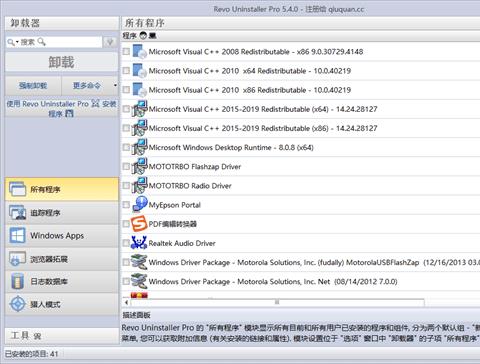Open the 所有程序 section

pos(62,189)
